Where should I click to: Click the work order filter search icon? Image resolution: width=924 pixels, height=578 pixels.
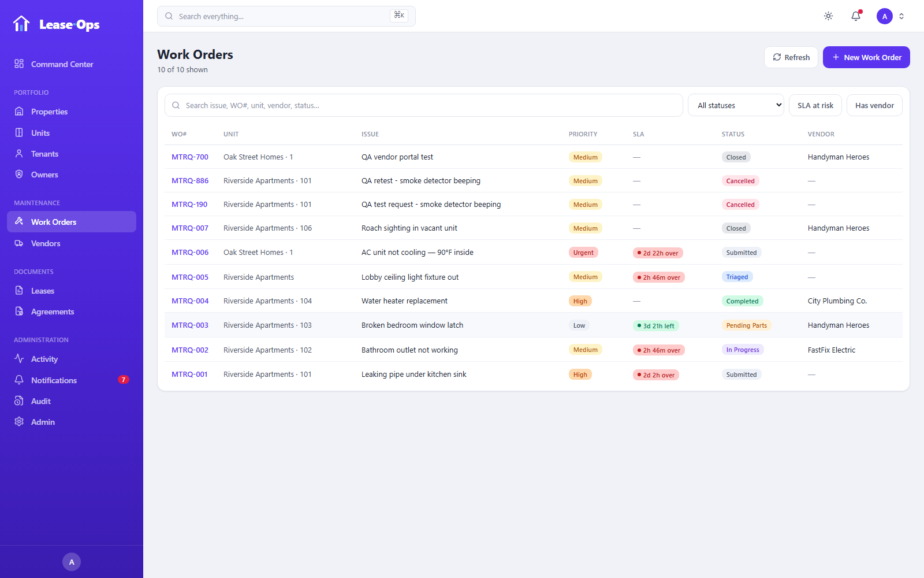[x=176, y=105]
